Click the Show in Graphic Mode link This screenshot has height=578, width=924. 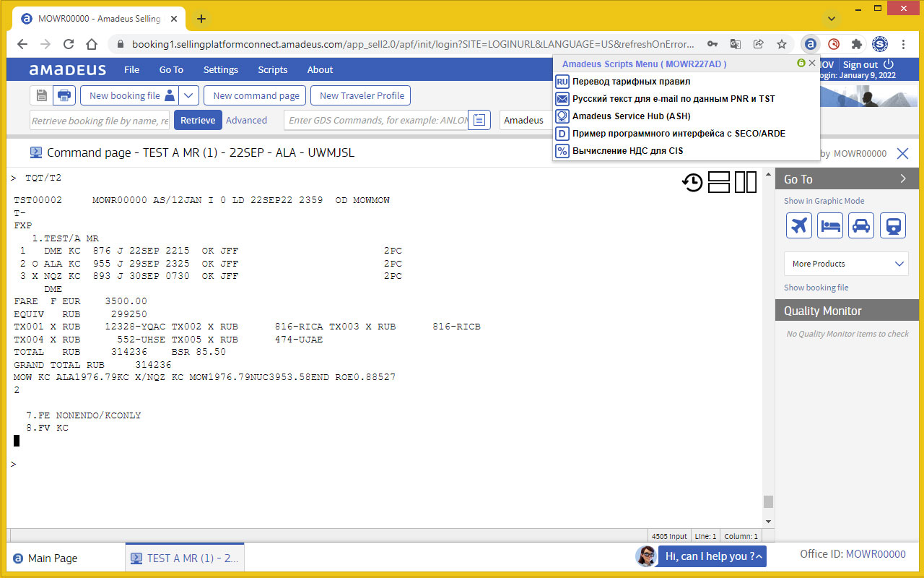point(824,201)
